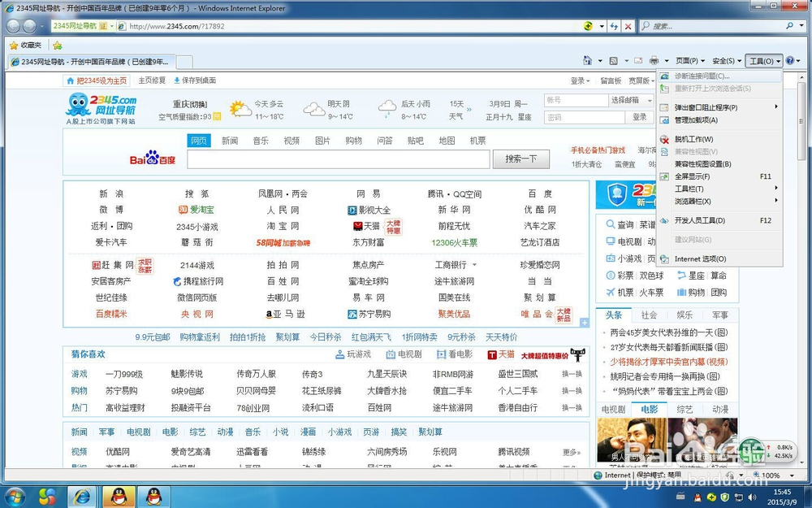Open 开发人员工具(D) menu item
812x508 pixels.
tap(719, 220)
